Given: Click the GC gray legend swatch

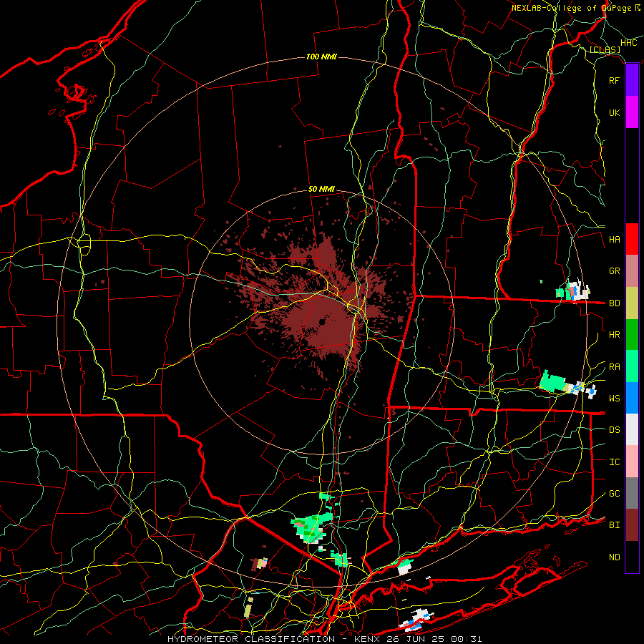Looking at the screenshot, I should pos(632,493).
